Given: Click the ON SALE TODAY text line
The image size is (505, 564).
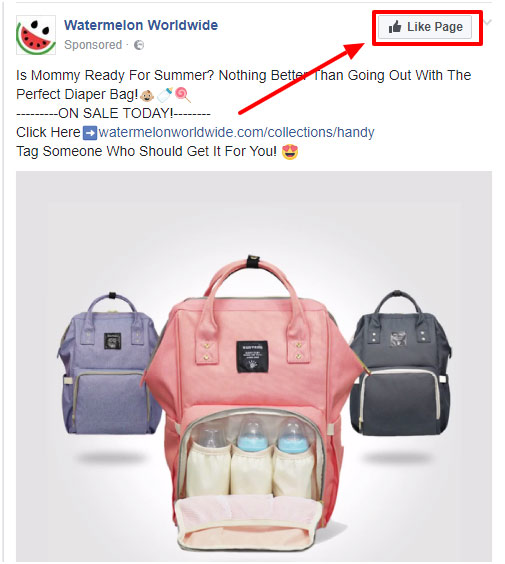Looking at the screenshot, I should (x=113, y=114).
